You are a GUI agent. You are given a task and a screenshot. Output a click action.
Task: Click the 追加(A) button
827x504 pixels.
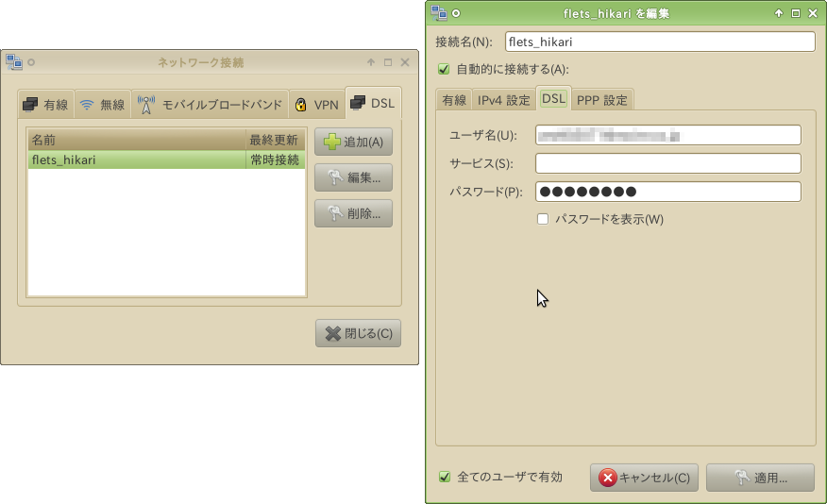pos(353,142)
